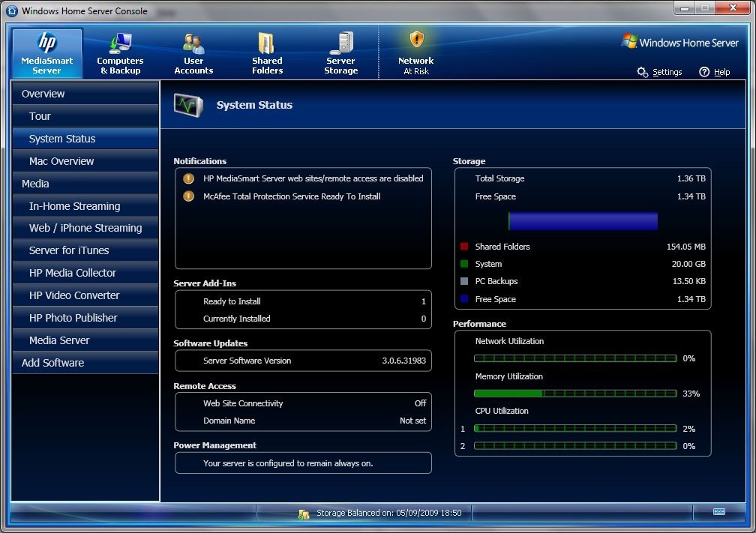Screen dimensions: 756x533
Task: Click Memory Utilization 33% value
Action: coord(691,394)
